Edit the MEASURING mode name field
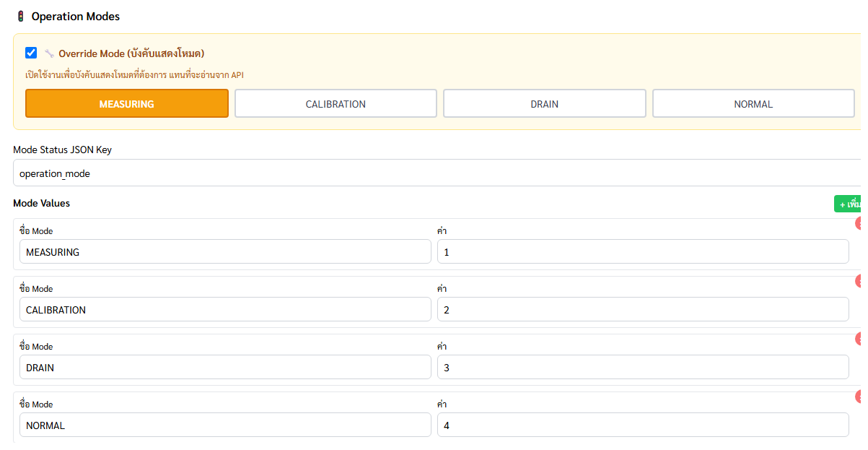The height and width of the screenshot is (450, 868). [x=225, y=251]
